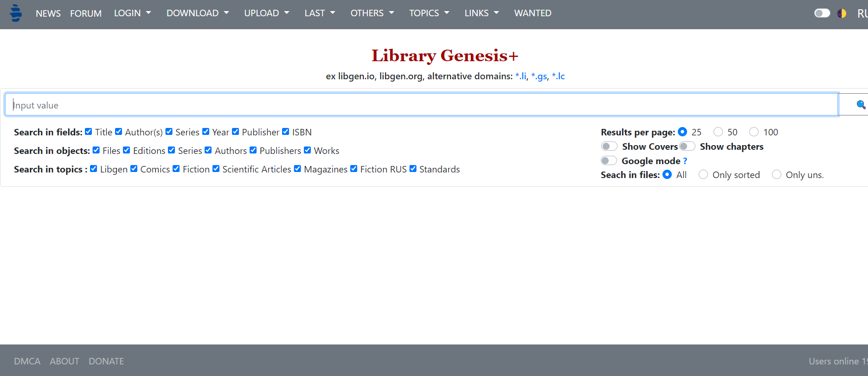Uncheck the ISBN field checkbox
This screenshot has height=376, width=868.
tap(286, 132)
